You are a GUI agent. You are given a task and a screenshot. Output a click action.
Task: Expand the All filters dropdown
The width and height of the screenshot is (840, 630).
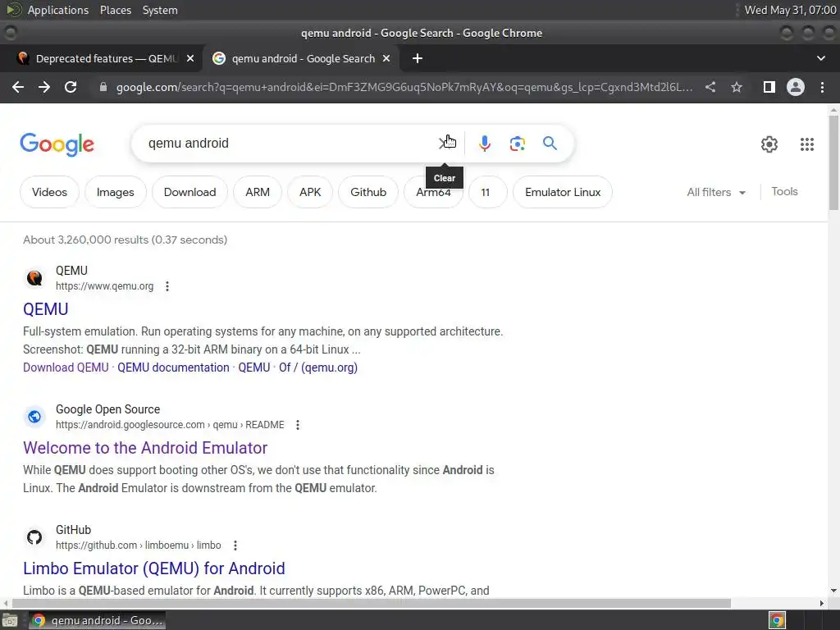(x=716, y=192)
